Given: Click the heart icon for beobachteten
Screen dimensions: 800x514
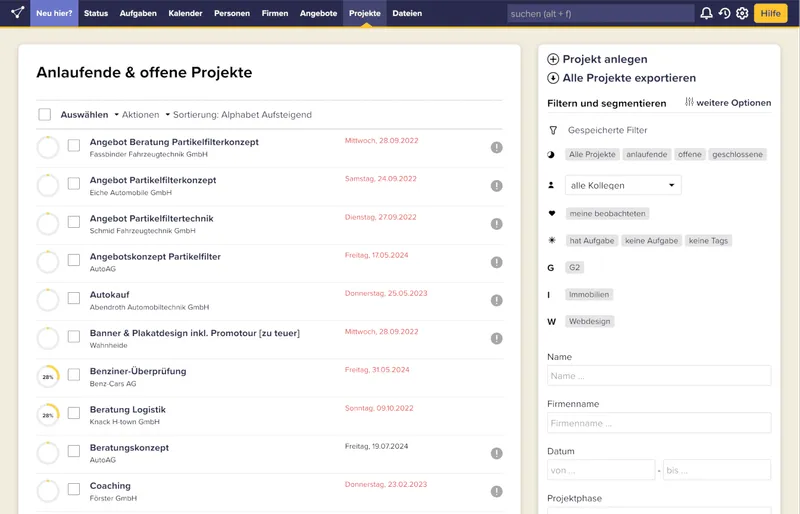Looking at the screenshot, I should tap(552, 213).
